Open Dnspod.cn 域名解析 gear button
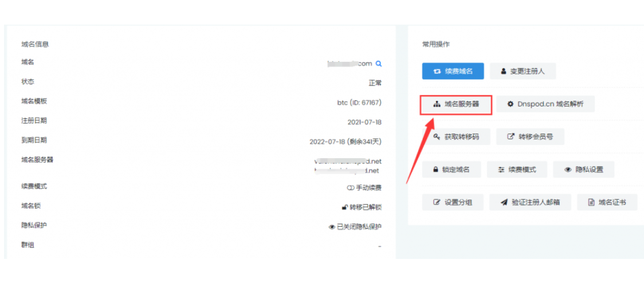The image size is (644, 283). [545, 104]
